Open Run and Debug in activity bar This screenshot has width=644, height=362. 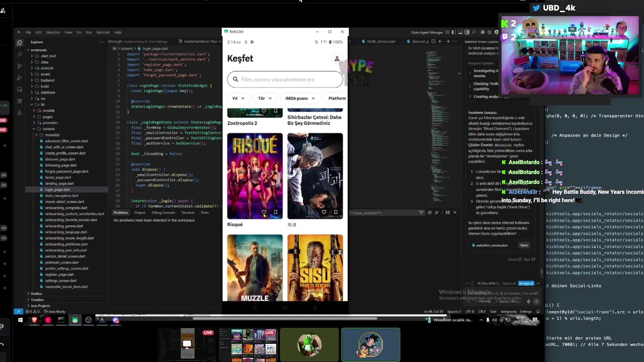[20, 77]
